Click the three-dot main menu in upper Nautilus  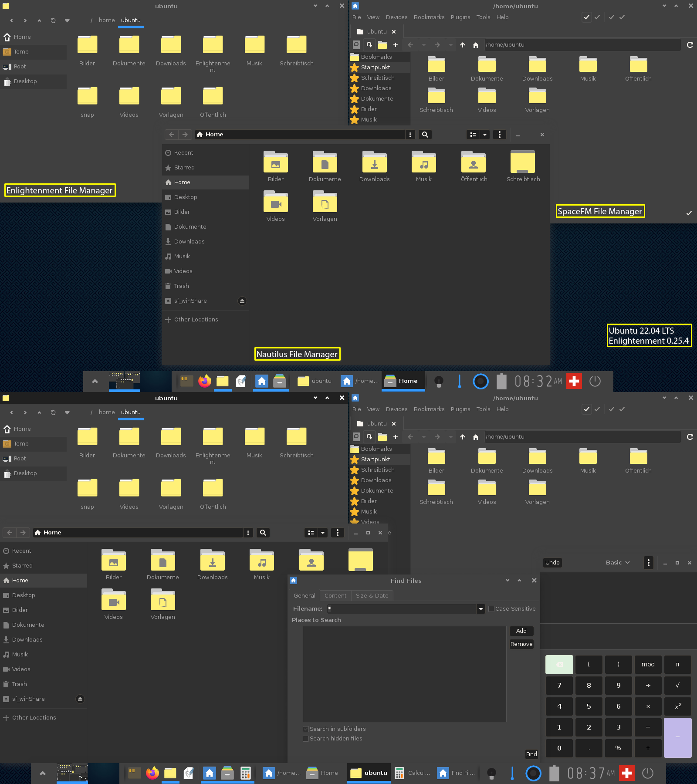pyautogui.click(x=500, y=135)
